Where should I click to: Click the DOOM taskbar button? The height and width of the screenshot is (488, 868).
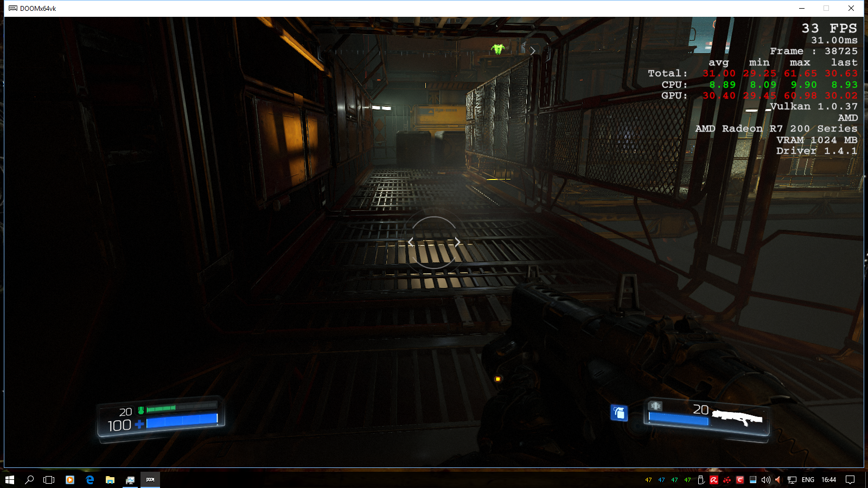pos(150,480)
